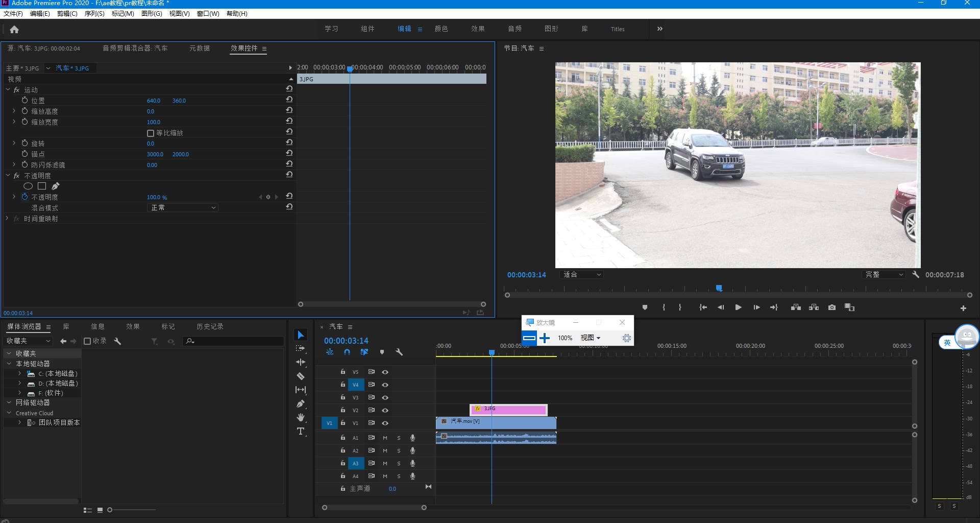
Task: Create an ellipse mask under opacity
Action: (x=28, y=186)
